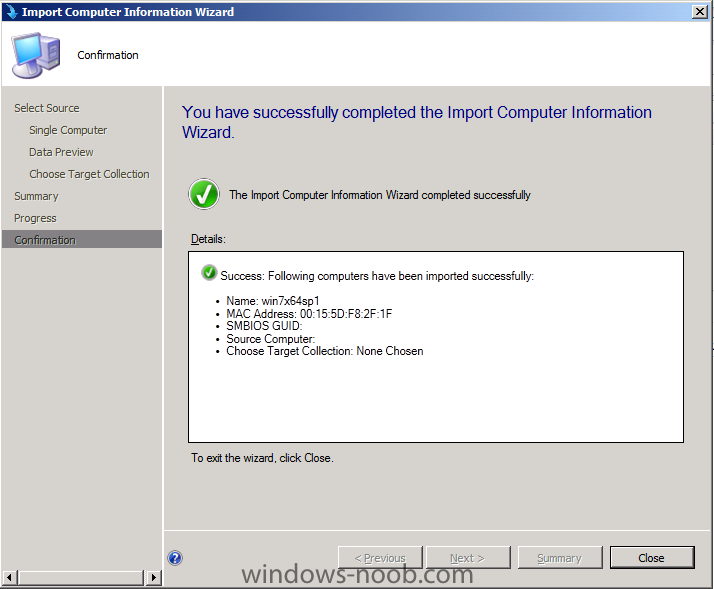Screen dimensions: 714x589
Task: Click the 'Source Computer:' detail line
Action: coord(270,338)
